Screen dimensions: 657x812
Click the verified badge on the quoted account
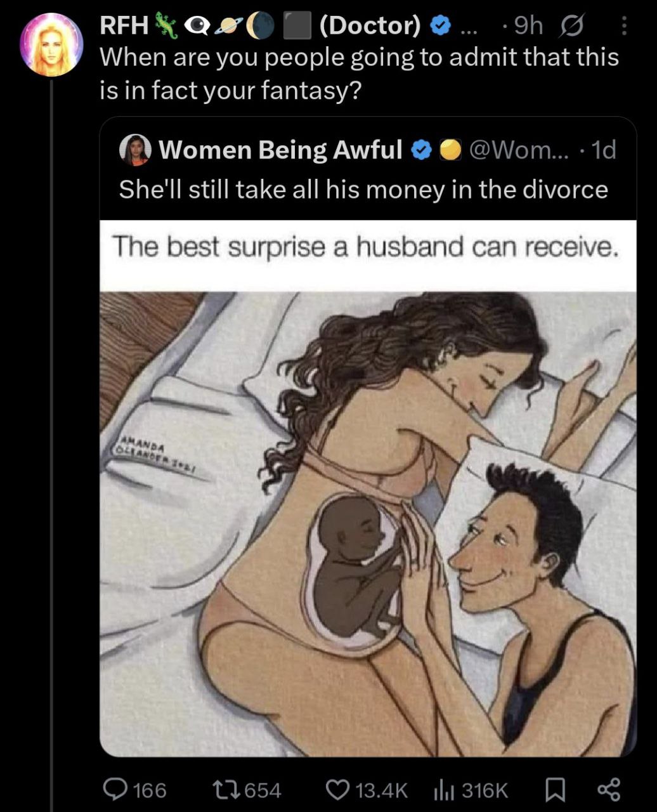(420, 150)
